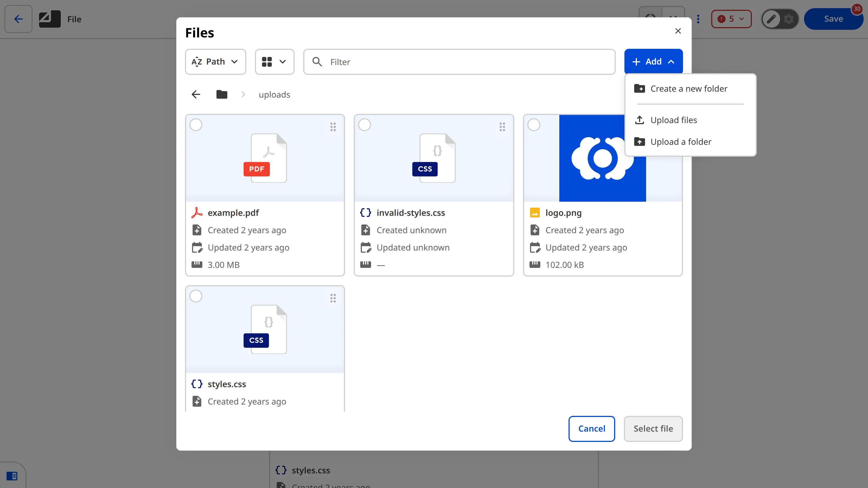The image size is (868, 488).
Task: Open the Path sort dropdown
Action: point(215,62)
